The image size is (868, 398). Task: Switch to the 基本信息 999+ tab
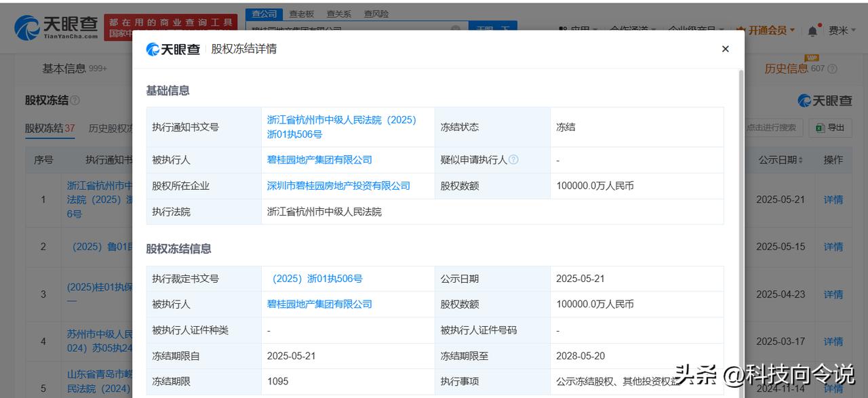click(75, 68)
